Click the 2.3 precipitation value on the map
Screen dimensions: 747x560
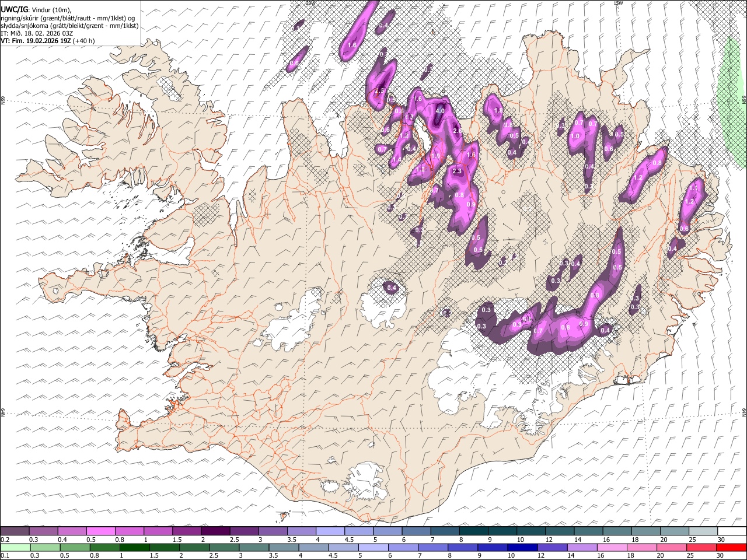point(457,171)
